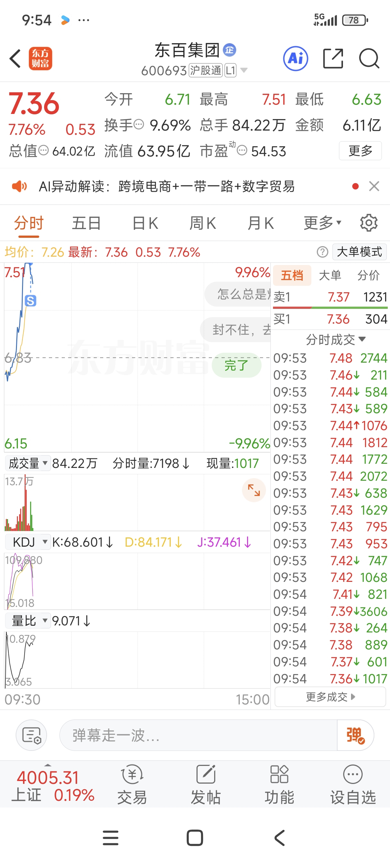
Task: Tap 更多 button in quote details
Action: (360, 151)
